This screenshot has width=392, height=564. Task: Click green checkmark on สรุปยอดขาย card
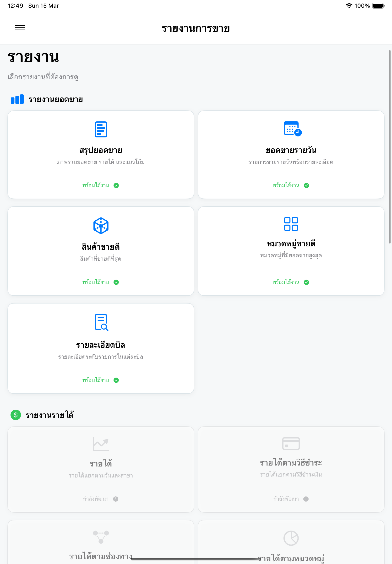(x=116, y=185)
